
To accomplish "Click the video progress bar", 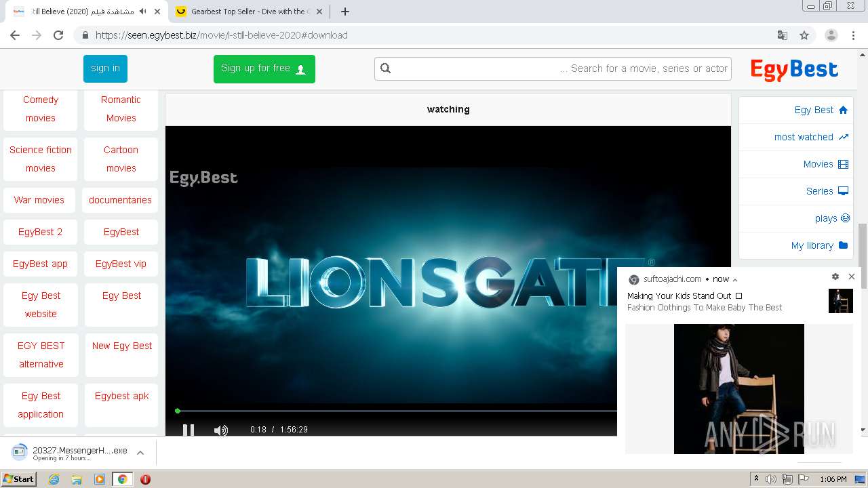I will pos(397,411).
